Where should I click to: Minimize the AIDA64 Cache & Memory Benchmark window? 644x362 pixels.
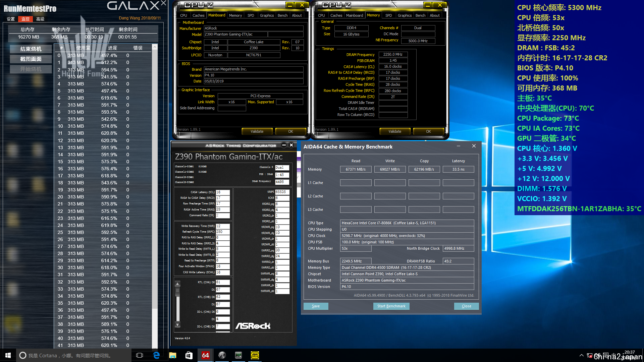pyautogui.click(x=458, y=146)
